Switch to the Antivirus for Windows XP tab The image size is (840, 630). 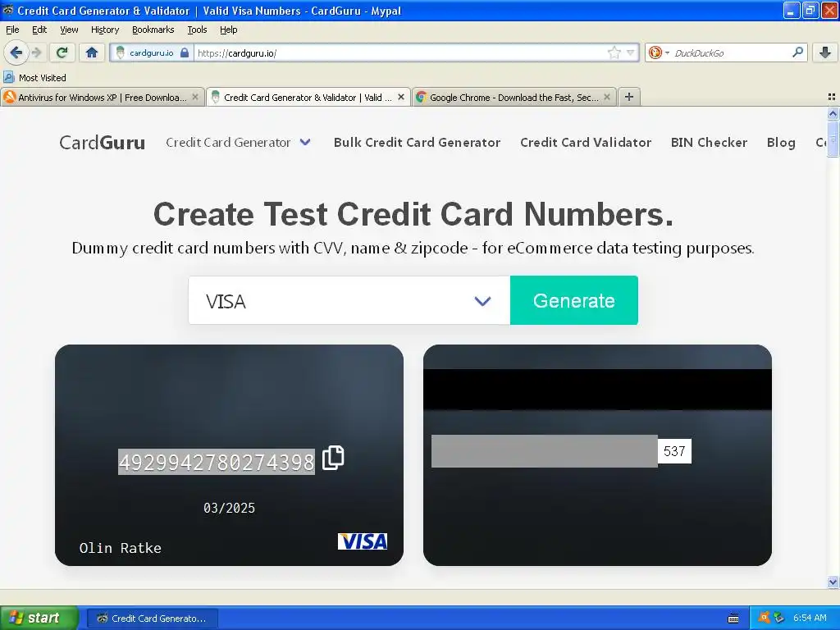coord(102,98)
